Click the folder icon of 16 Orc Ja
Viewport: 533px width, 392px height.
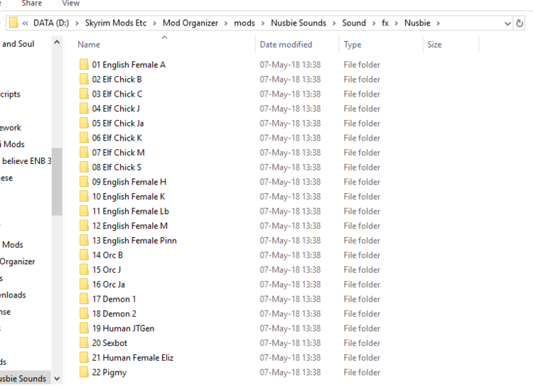pos(84,284)
